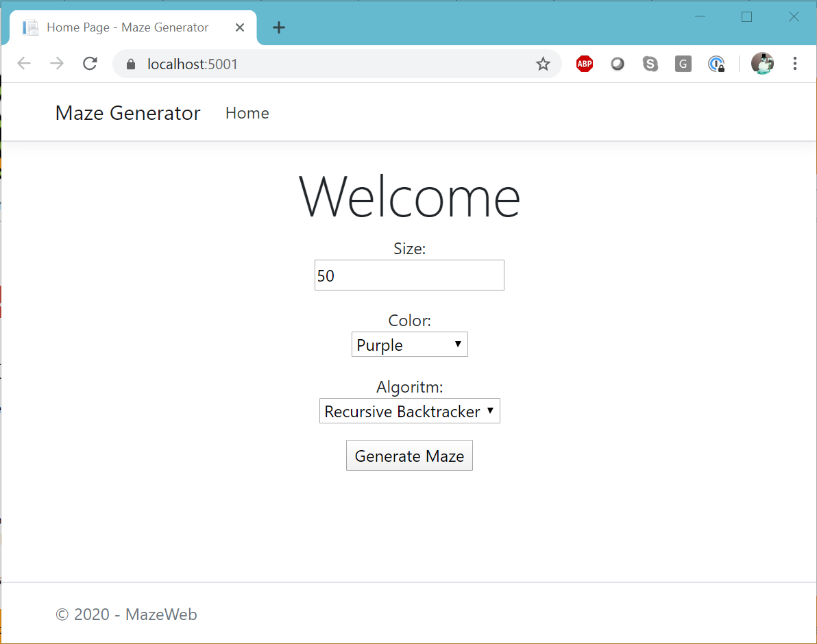Open the Skype browser extension
Viewport: 817px width, 644px height.
pos(650,63)
